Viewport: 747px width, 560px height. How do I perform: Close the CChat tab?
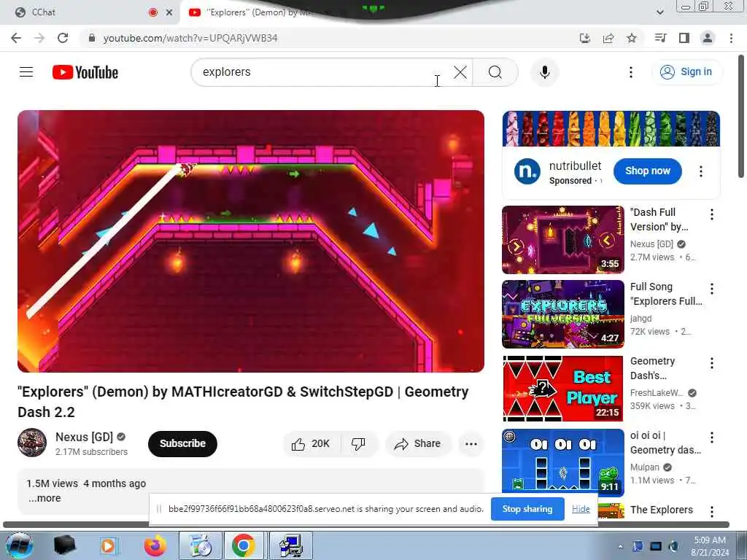tap(169, 13)
